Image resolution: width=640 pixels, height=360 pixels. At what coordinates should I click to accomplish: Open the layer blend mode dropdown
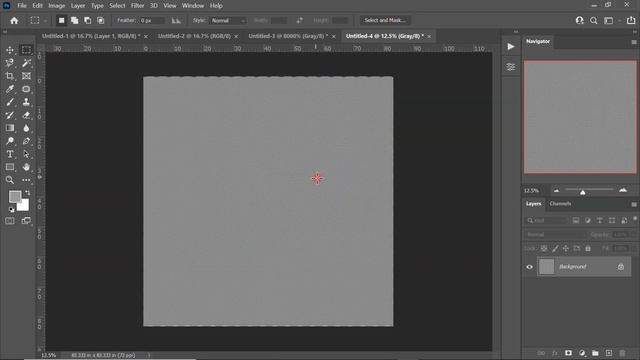[x=555, y=235]
